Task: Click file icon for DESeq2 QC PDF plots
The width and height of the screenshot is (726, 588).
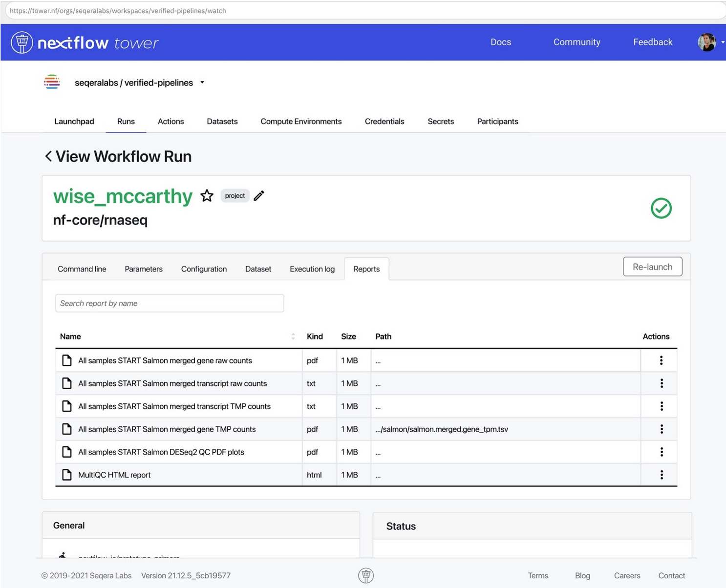Action: click(x=67, y=452)
